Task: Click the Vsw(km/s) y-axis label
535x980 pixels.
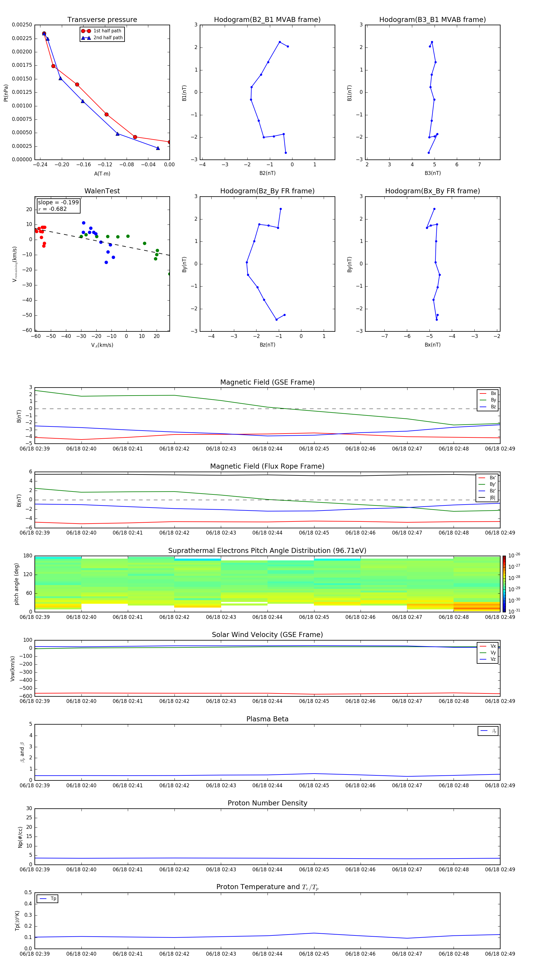Action: click(x=12, y=668)
